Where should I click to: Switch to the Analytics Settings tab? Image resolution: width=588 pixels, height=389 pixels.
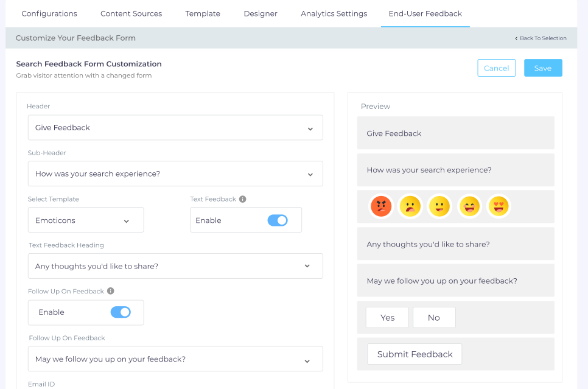[334, 13]
